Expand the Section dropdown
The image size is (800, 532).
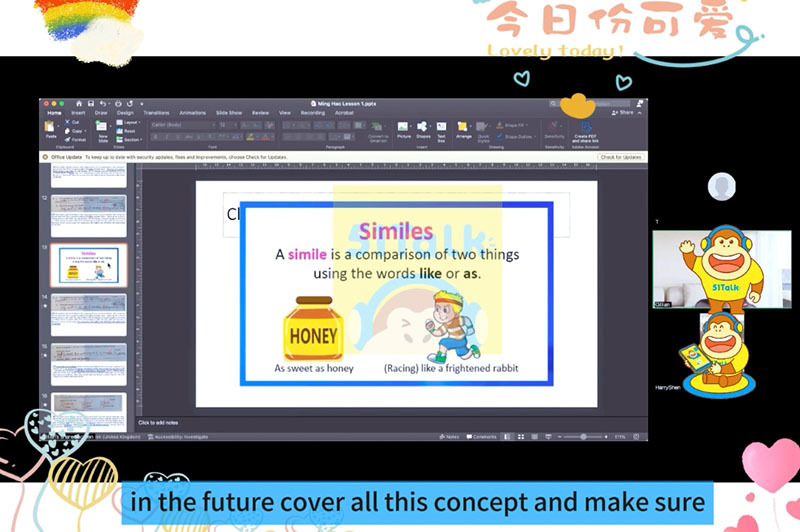pos(130,139)
